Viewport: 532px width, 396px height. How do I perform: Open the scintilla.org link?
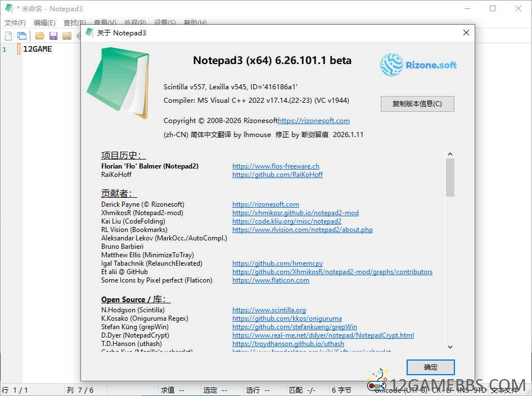pos(269,310)
